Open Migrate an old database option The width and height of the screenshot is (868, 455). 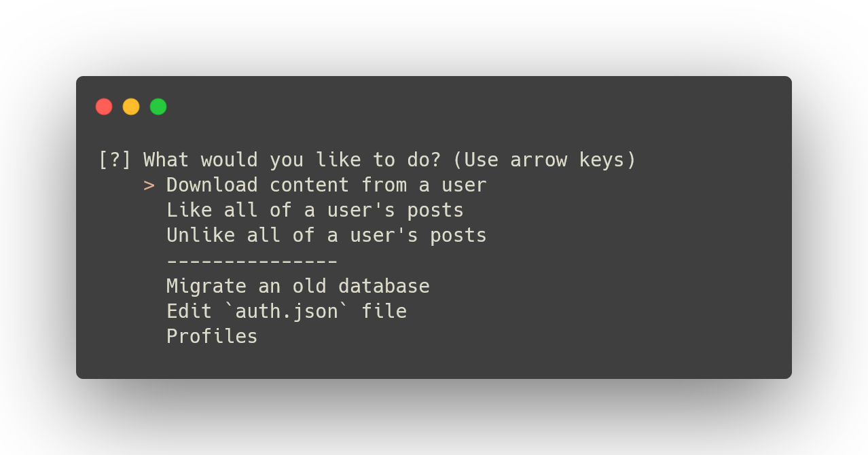(x=298, y=286)
